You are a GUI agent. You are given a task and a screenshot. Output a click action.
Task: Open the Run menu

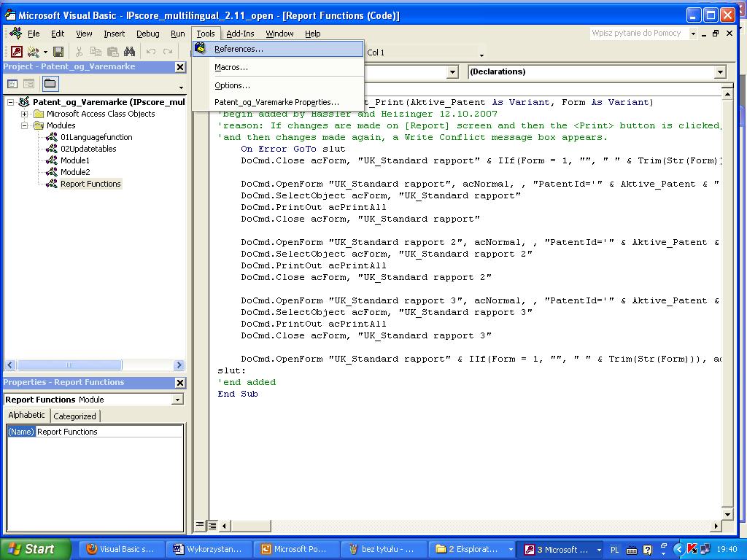(x=178, y=34)
